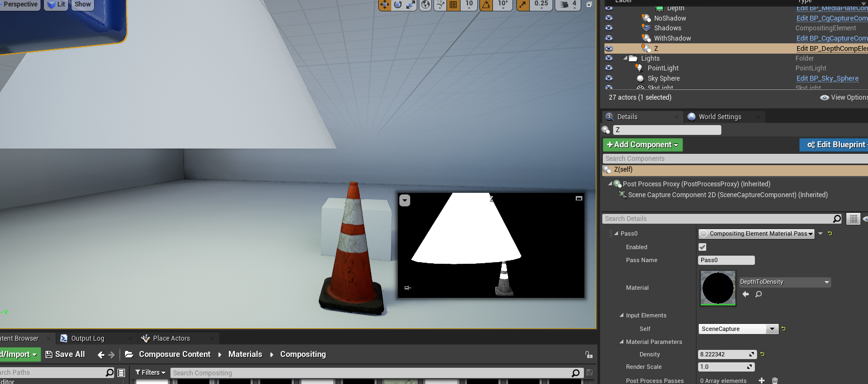Click the Search Details field
This screenshot has height=384, width=868.
tap(722, 219)
